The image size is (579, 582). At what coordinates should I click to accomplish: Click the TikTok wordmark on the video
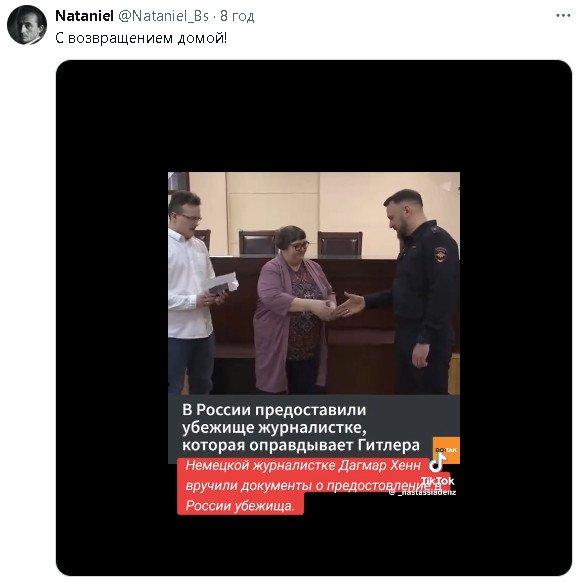click(x=438, y=481)
